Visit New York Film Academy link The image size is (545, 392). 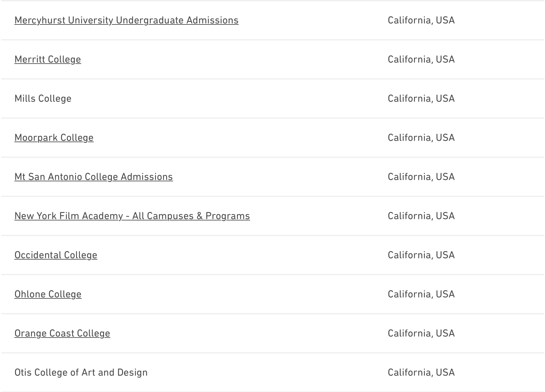[x=132, y=216]
